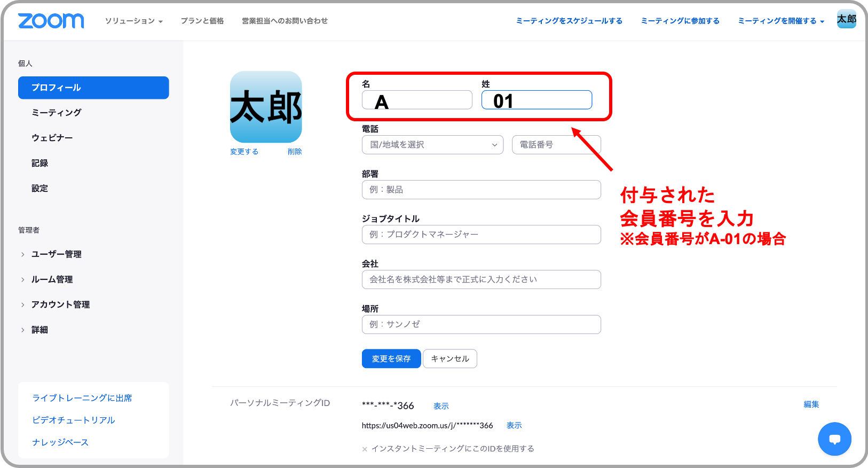
Task: Click the 変更を保存 button
Action: (x=391, y=358)
